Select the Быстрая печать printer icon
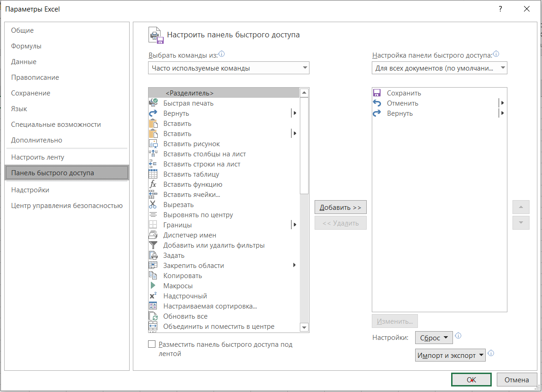 tap(153, 103)
